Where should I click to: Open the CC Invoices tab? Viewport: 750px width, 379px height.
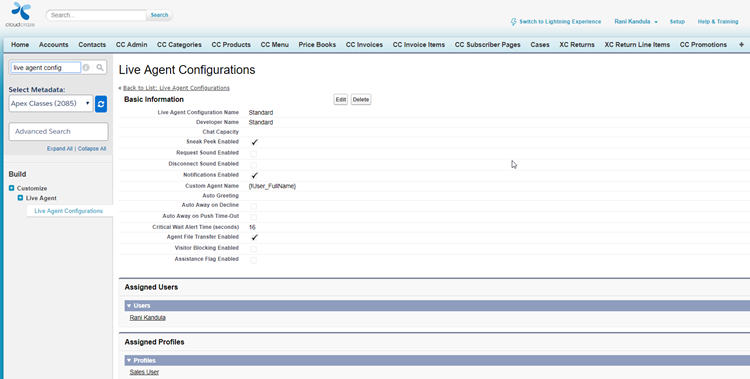[364, 45]
